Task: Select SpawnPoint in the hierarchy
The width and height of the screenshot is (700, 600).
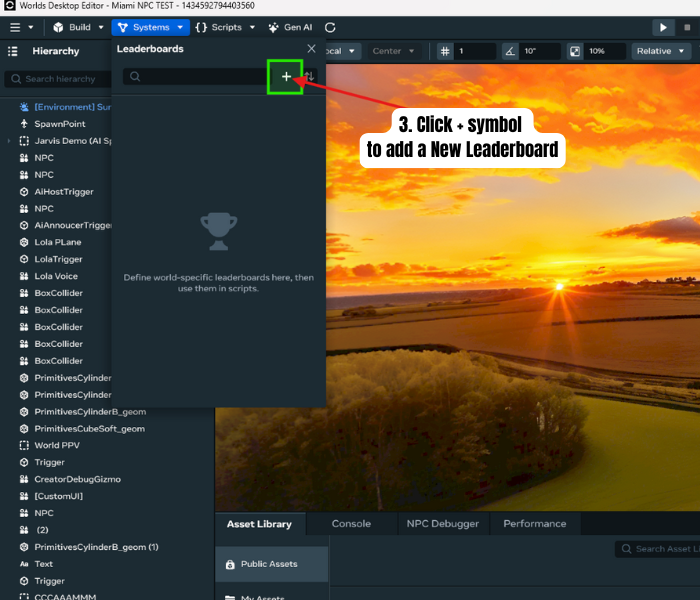Action: (60, 124)
